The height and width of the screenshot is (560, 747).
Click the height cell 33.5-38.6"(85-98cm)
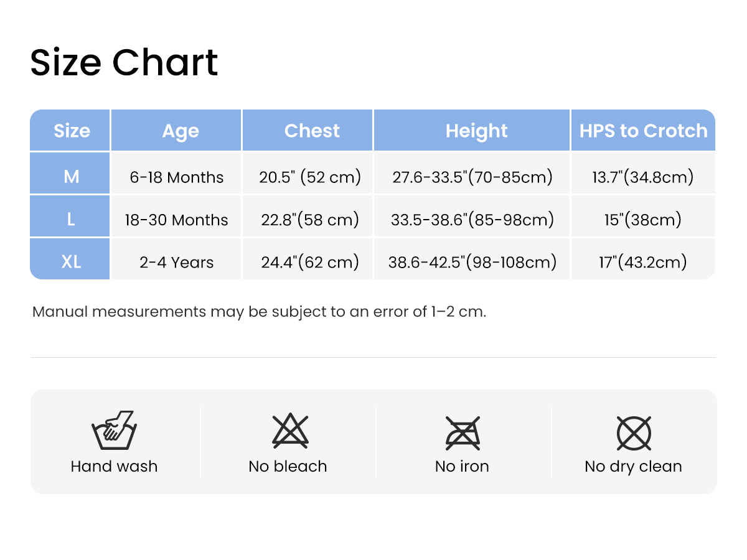pos(472,216)
